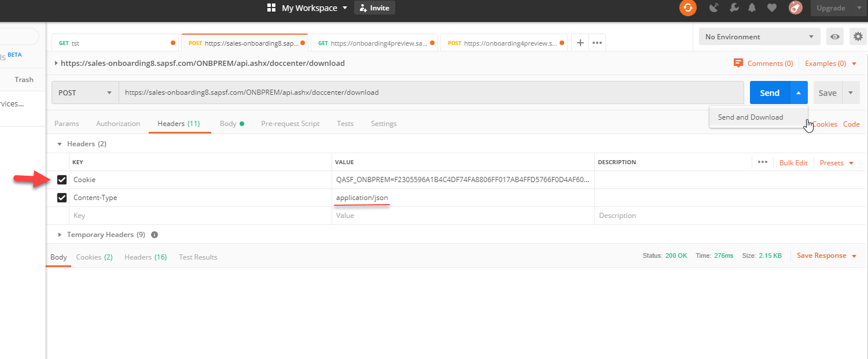Open the Presets dropdown
Image resolution: width=868 pixels, height=359 pixels.
click(837, 163)
